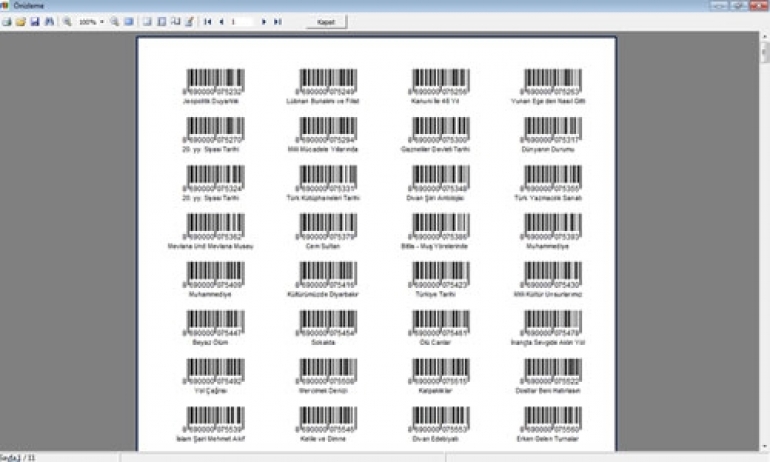
Task: Switch preview to full screen mode
Action: click(x=129, y=22)
